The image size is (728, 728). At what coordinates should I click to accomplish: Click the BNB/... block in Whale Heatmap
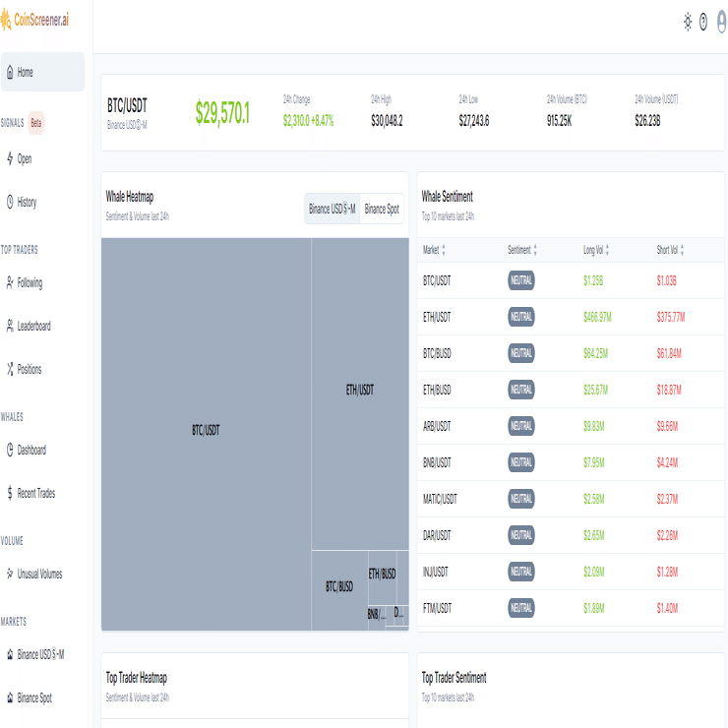pos(377,618)
